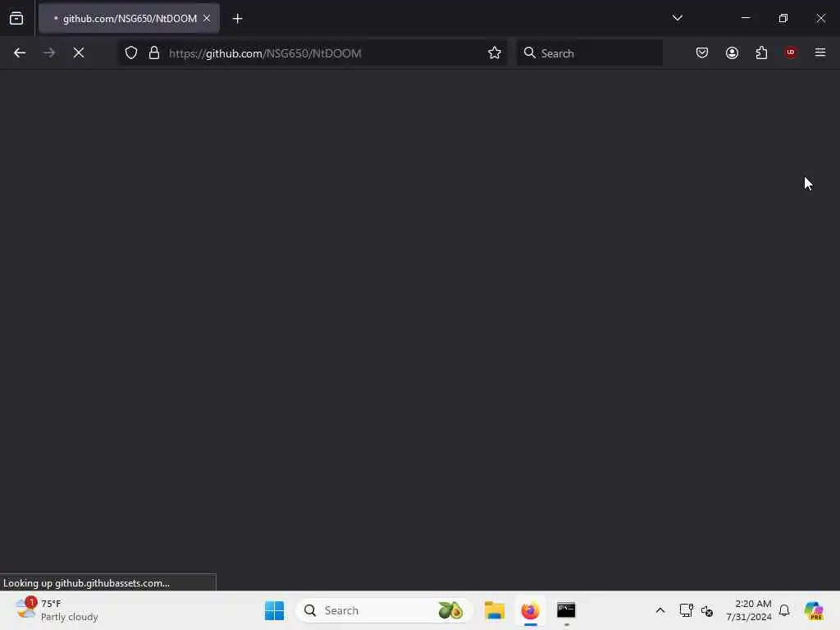This screenshot has height=630, width=840.
Task: Stop loading this page
Action: [79, 53]
